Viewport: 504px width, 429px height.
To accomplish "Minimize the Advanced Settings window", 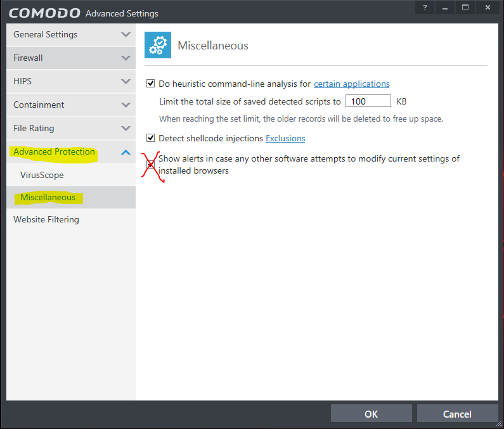I will [445, 8].
